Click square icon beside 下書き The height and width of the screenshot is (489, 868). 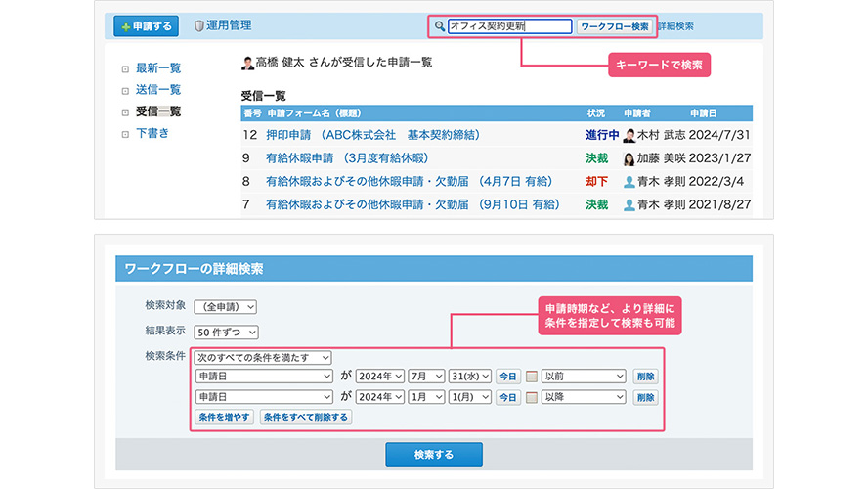(x=125, y=134)
